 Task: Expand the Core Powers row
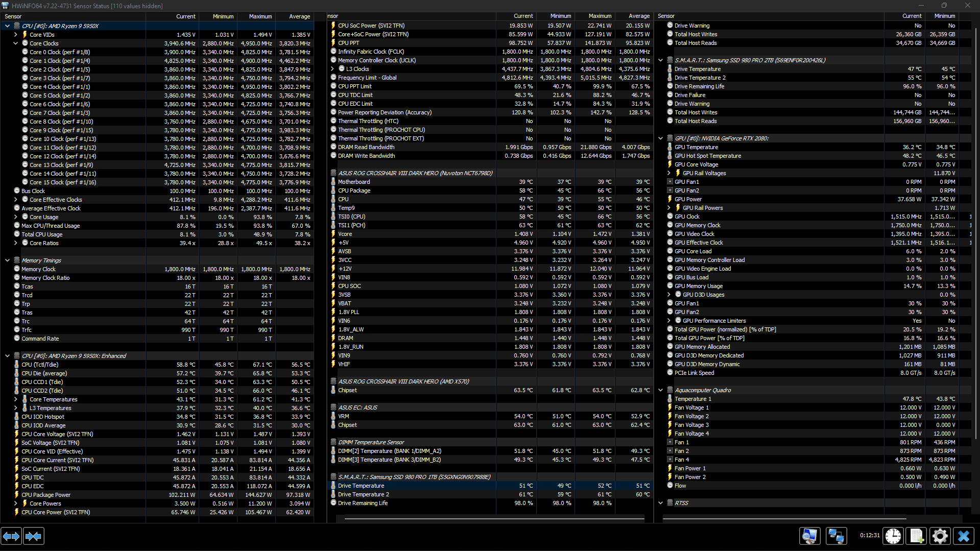pos(15,504)
